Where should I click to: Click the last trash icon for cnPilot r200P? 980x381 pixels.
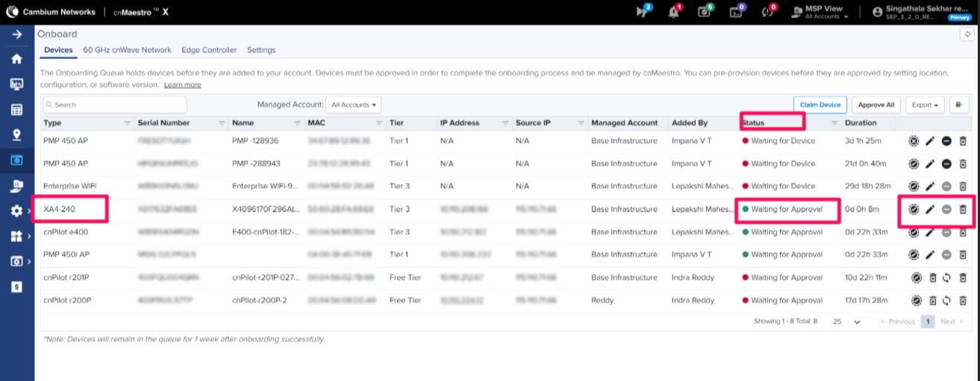[x=963, y=300]
